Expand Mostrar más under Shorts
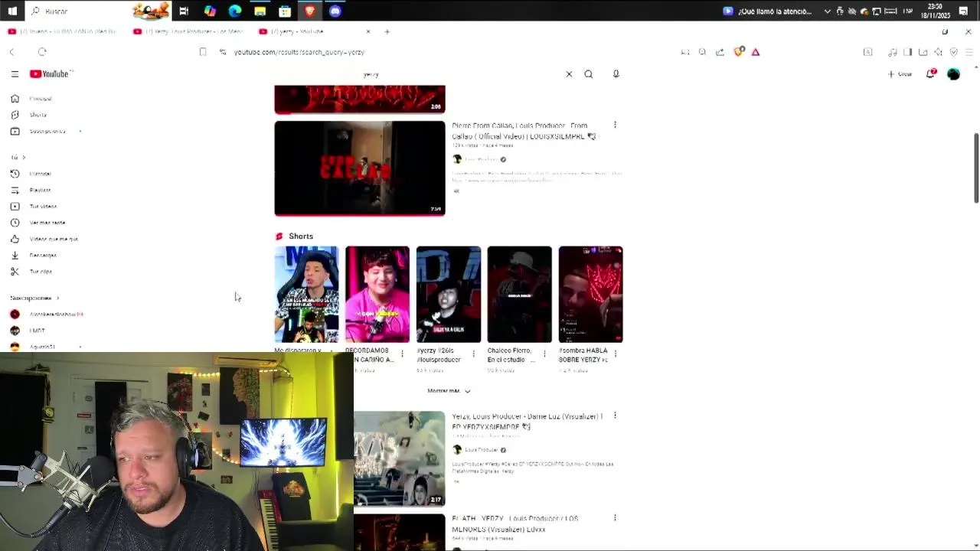 (449, 391)
